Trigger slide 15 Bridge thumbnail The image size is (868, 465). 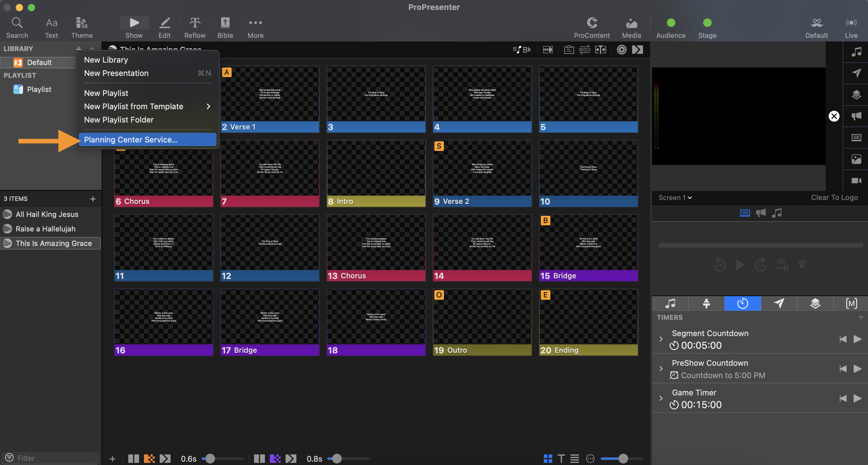pos(588,248)
